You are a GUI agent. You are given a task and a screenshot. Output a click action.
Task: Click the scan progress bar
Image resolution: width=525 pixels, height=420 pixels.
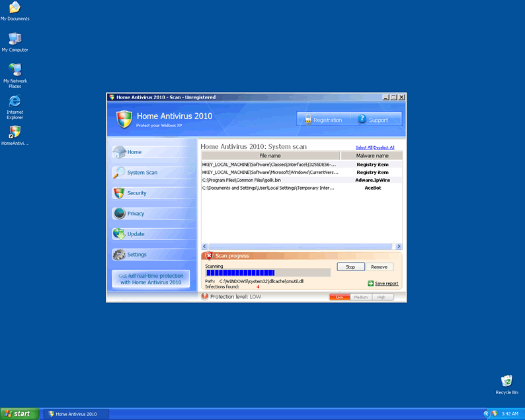pyautogui.click(x=268, y=273)
